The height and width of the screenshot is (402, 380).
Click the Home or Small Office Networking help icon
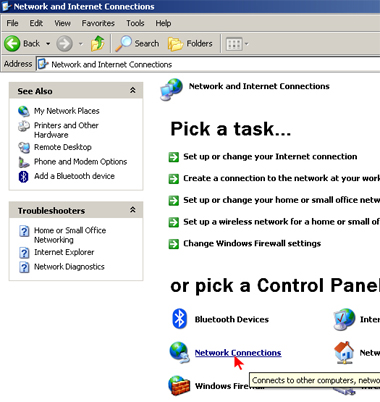click(24, 231)
